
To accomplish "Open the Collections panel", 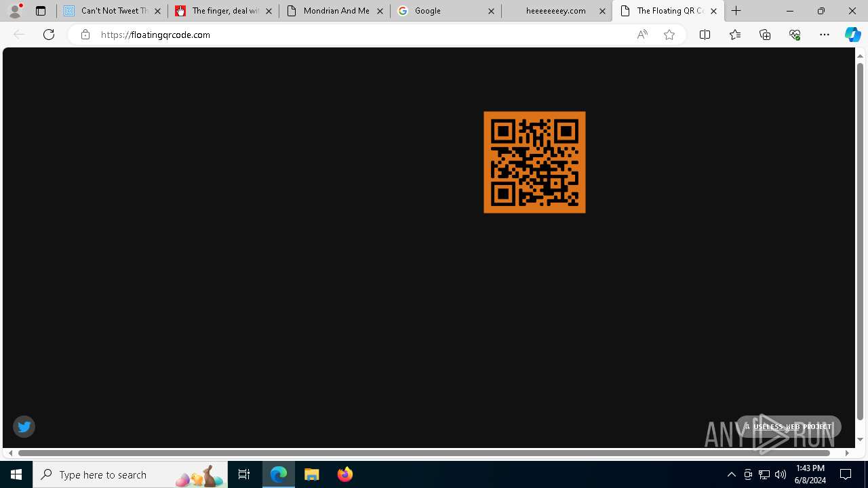I will 765,35.
